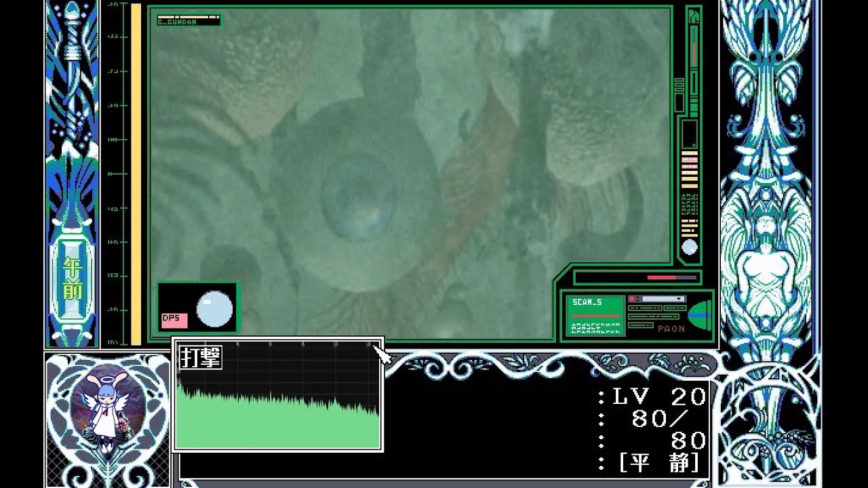Click the pink DPS indicator

point(174,320)
